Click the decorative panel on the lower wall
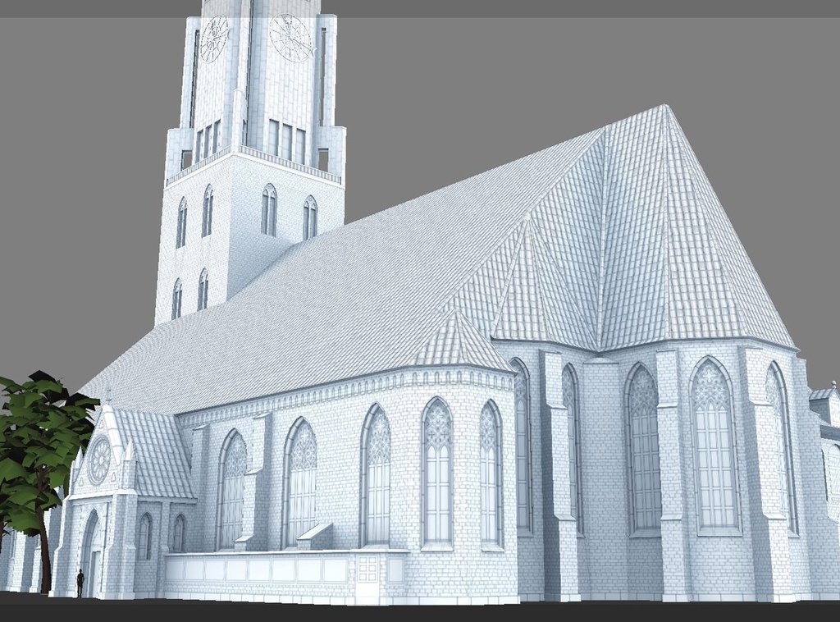 [x=367, y=569]
